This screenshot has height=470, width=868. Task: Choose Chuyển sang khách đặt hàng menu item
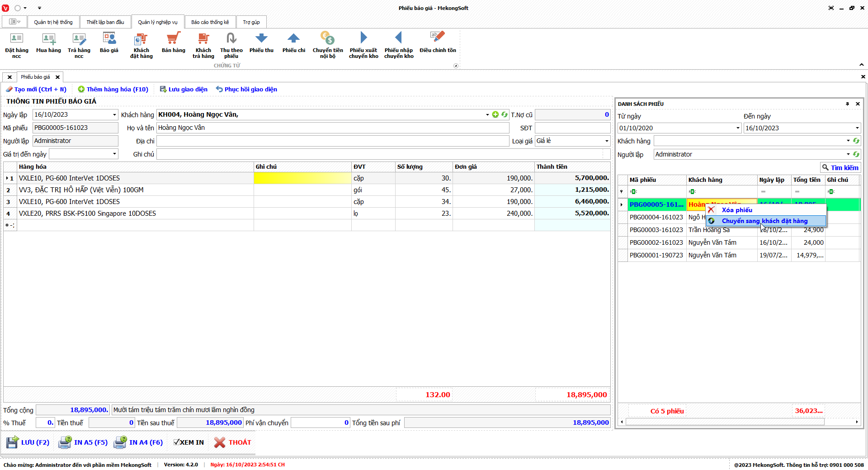click(x=764, y=221)
